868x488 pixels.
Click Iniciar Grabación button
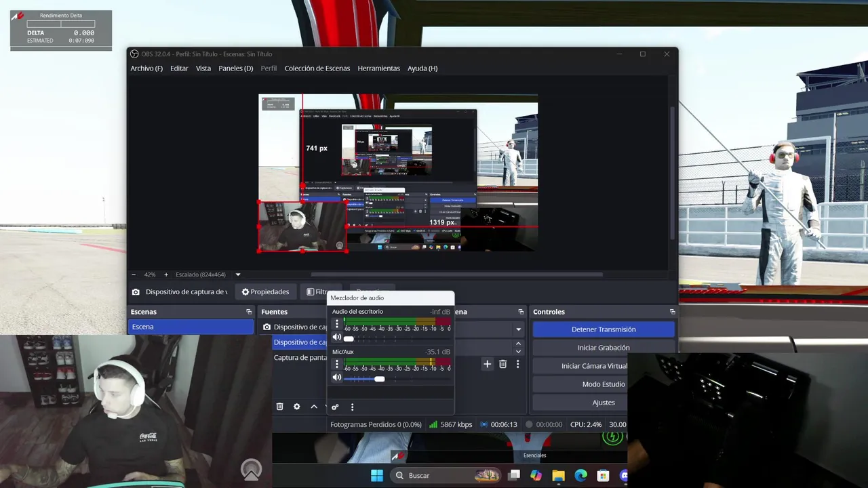(604, 348)
